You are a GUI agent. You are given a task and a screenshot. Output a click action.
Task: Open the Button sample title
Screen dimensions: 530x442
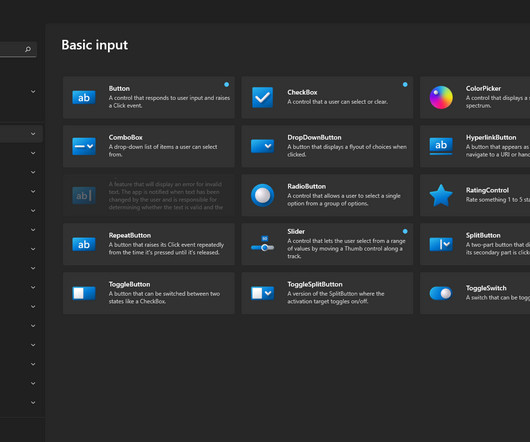(119, 89)
